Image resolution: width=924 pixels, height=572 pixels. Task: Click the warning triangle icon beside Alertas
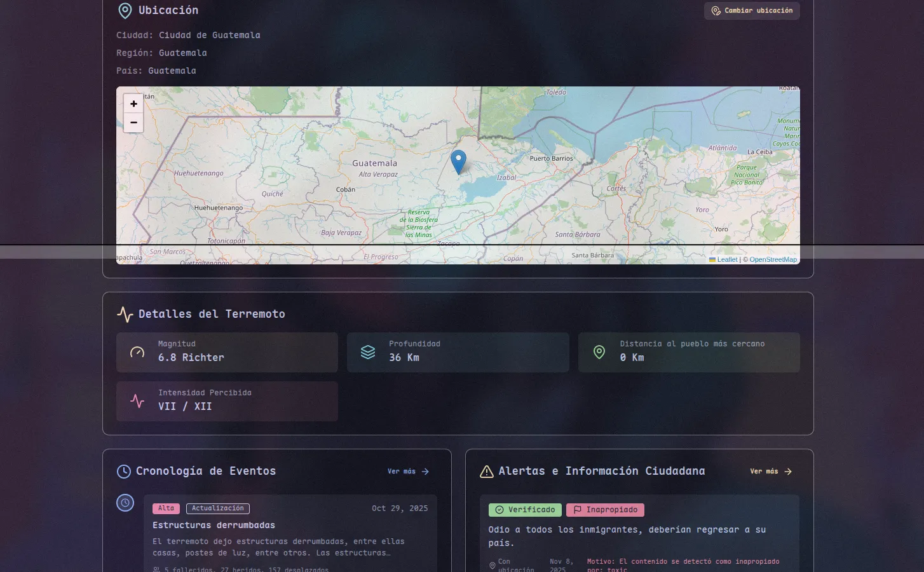tap(487, 472)
